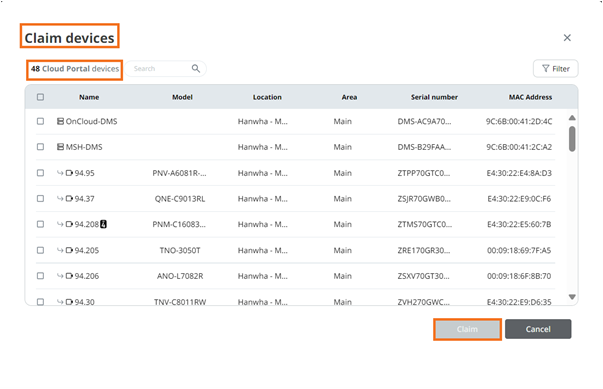Click the 48 Cloud Portal devices count

click(75, 69)
